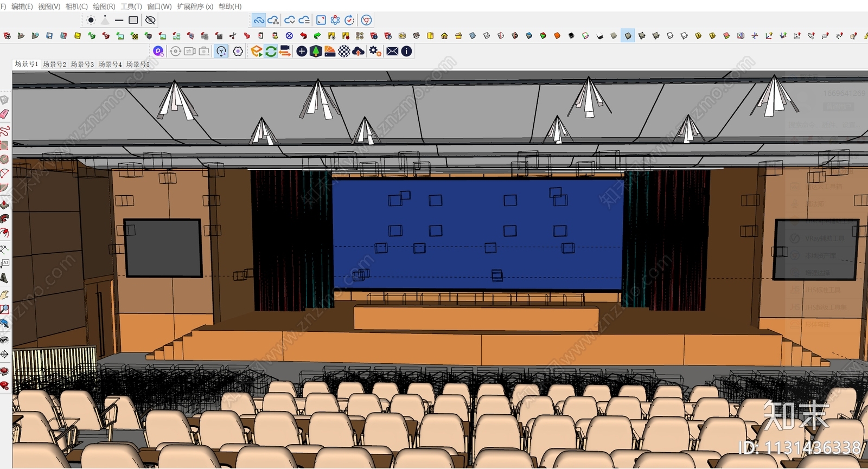Screen dimensions: 868x469
Task: Click the gray camera rotate icon
Action: [175, 51]
